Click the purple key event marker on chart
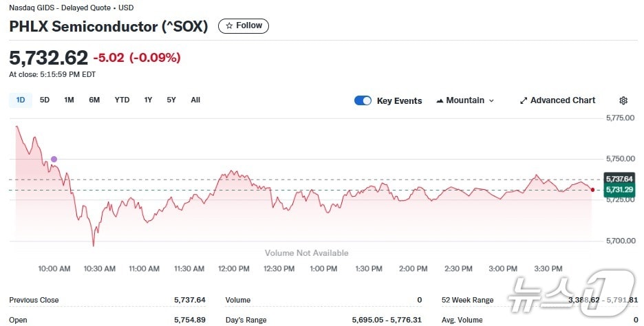 [54, 160]
